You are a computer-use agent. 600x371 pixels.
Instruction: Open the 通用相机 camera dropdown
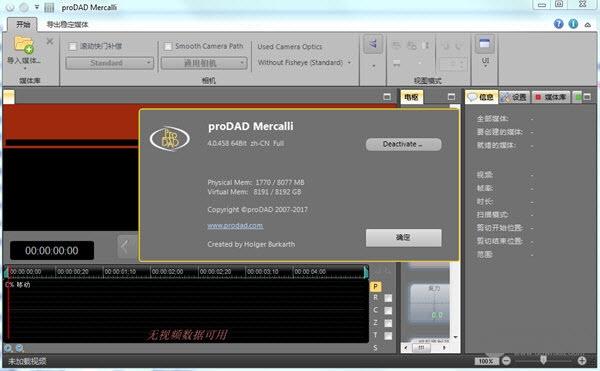204,63
